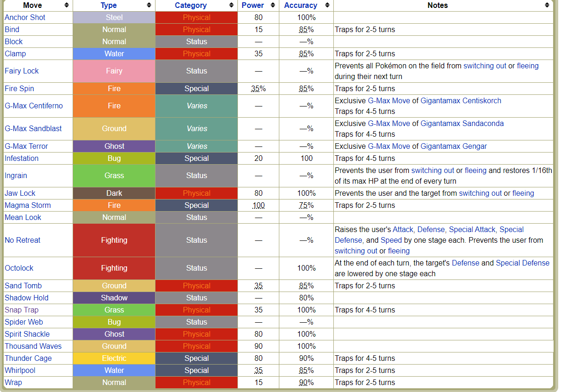Open the Mean Look move link
561x392 pixels.
pos(23,217)
